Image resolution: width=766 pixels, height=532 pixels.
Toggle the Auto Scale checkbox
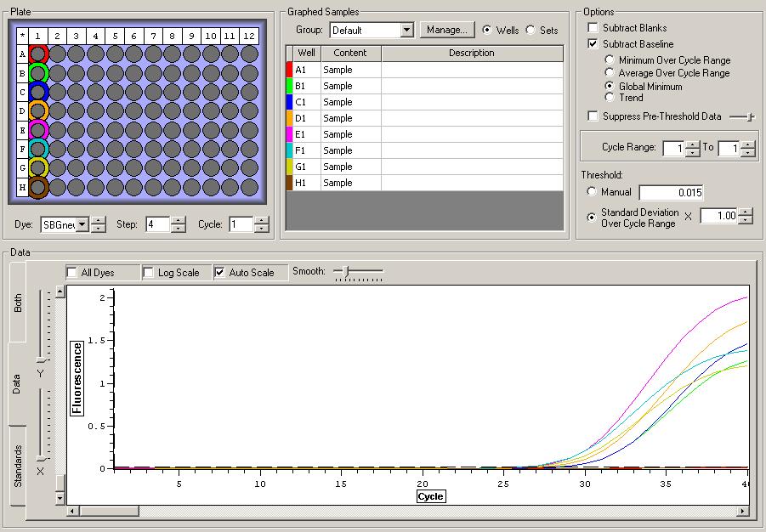[x=220, y=273]
